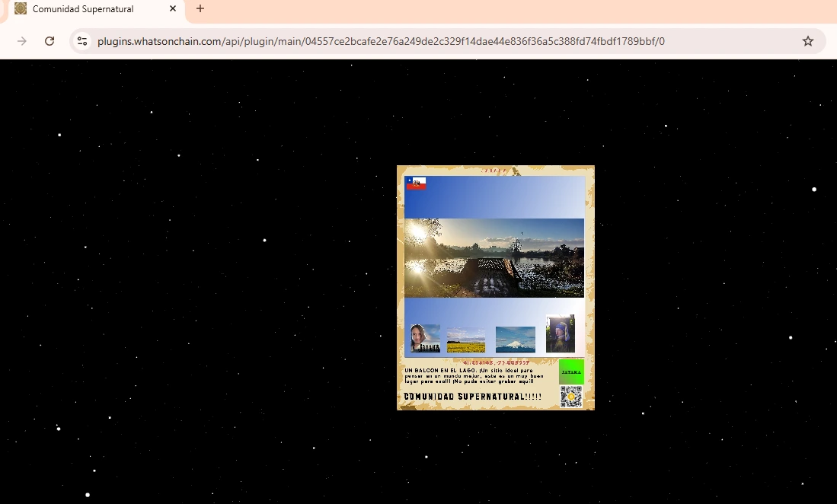
Task: Click the green JATAKA badge
Action: (572, 372)
